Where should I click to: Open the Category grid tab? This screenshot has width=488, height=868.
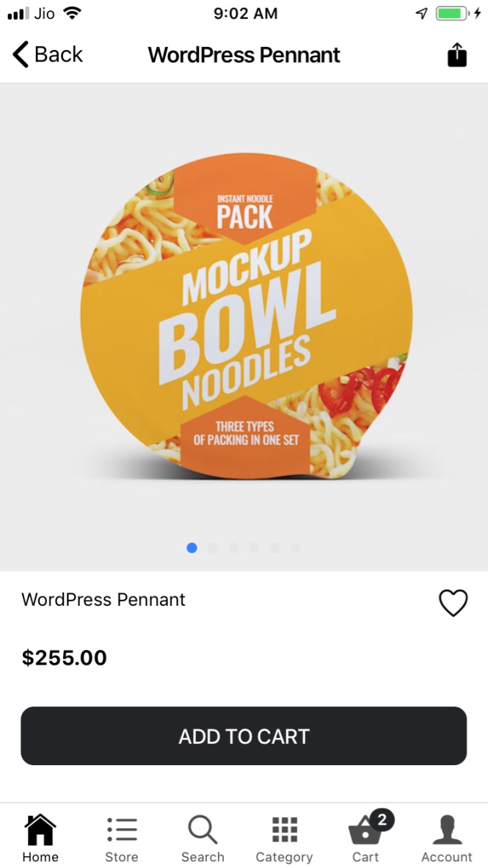tap(285, 839)
